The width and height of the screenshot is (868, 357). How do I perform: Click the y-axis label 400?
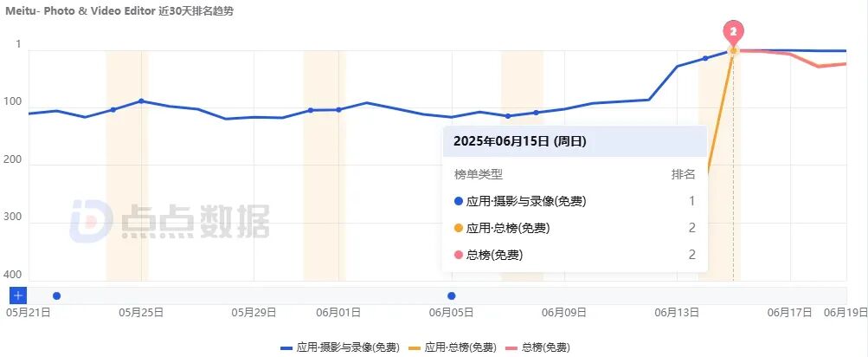[14, 275]
